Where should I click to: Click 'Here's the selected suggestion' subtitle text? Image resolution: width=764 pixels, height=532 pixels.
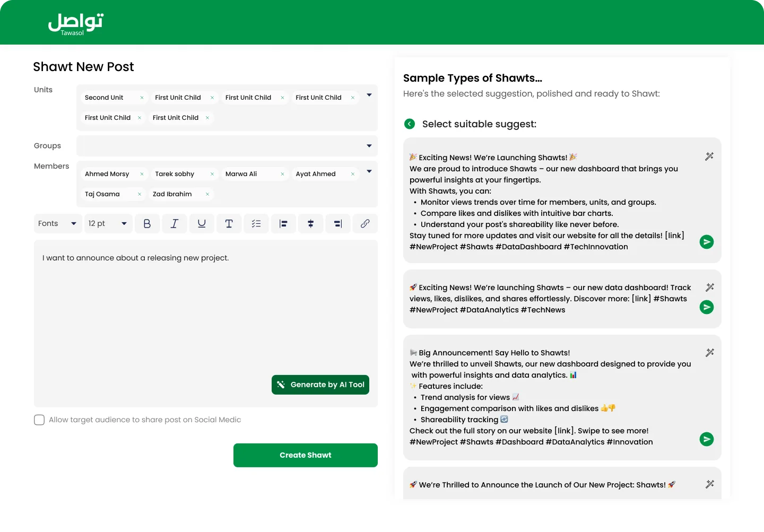pos(532,94)
